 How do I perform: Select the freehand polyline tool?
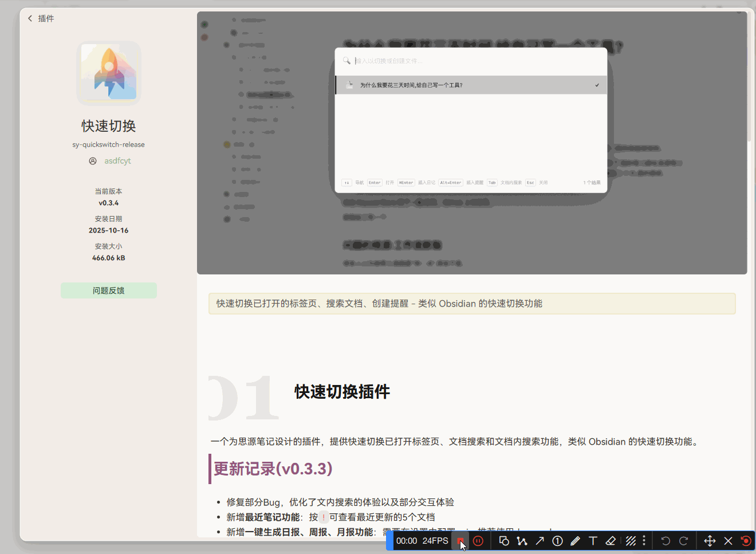point(522,540)
